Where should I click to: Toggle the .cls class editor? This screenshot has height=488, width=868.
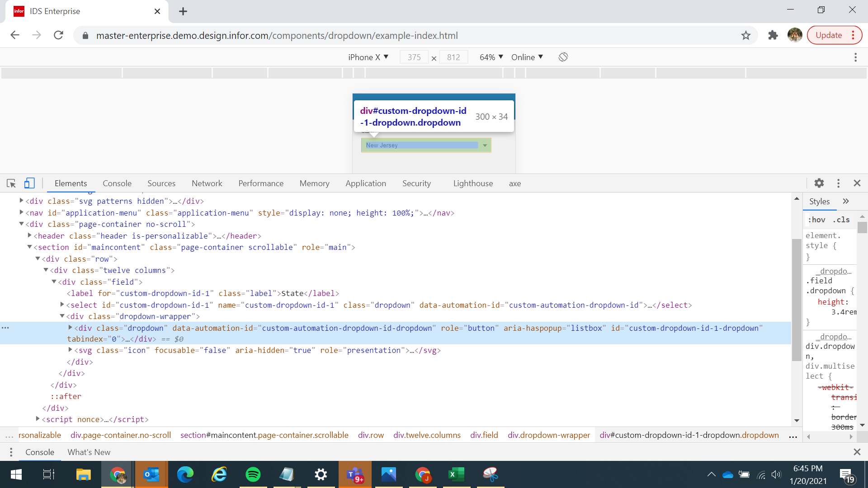pos(841,220)
